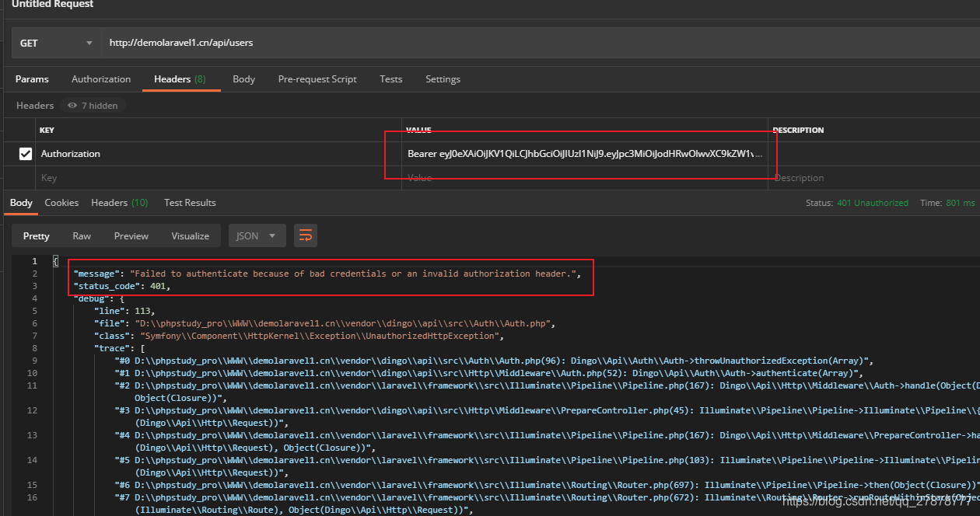Click the KEY column header
This screenshot has height=516, width=980.
click(47, 131)
